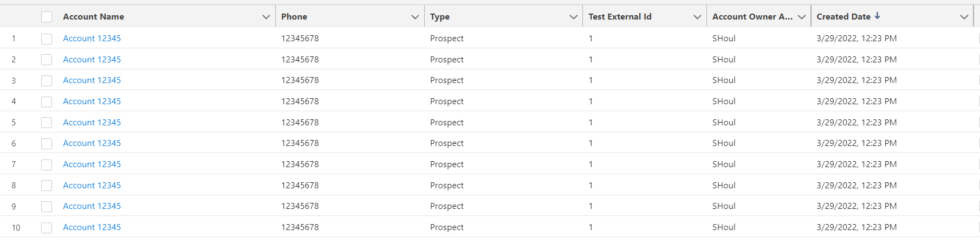Expand Account Owner Alias column menu
The width and height of the screenshot is (980, 242).
click(802, 17)
